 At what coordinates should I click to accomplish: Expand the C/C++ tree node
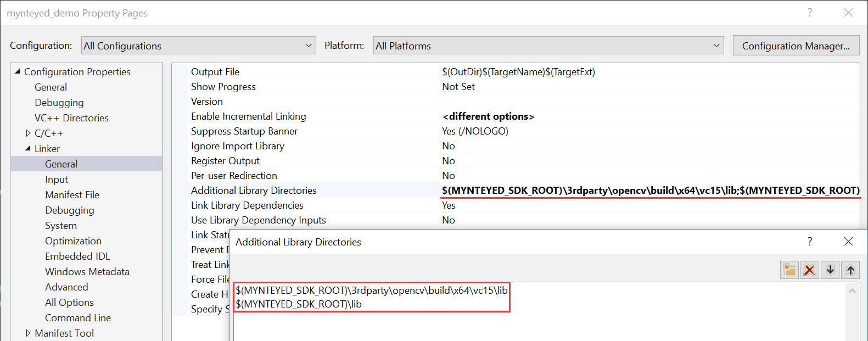point(28,133)
